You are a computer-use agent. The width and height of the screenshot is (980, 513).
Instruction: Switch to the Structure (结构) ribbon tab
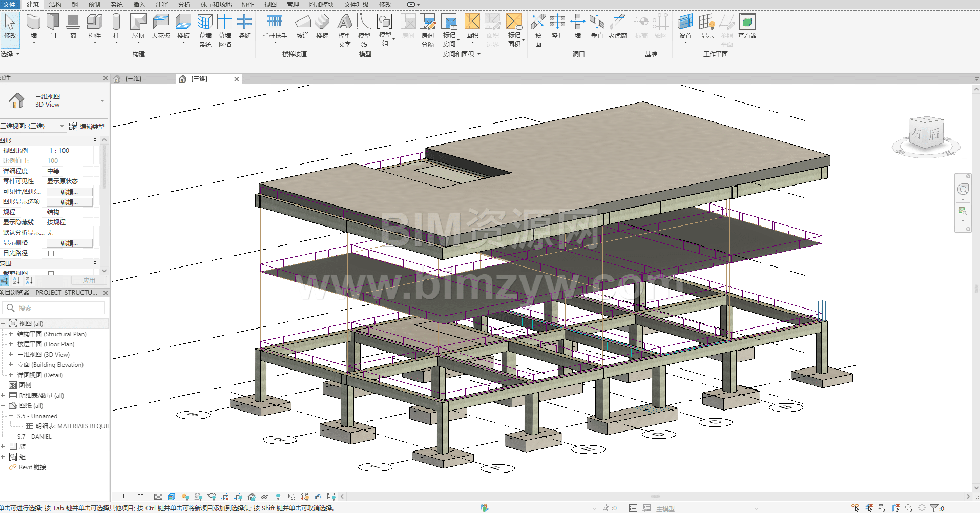coord(55,4)
